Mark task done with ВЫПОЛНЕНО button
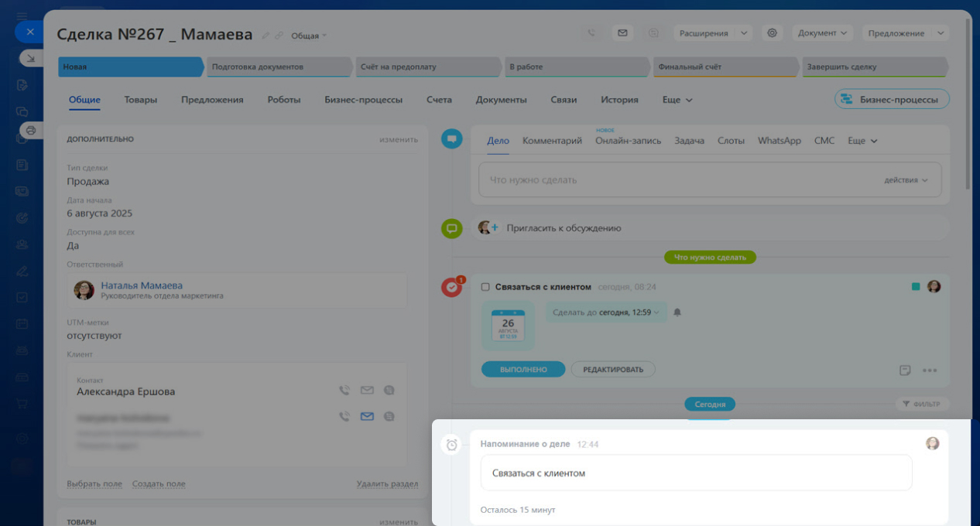Screen dimensions: 980x526 coord(523,370)
